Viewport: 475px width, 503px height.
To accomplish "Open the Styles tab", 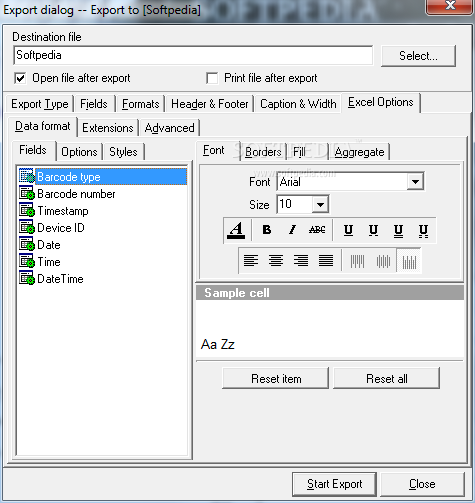I will (123, 152).
